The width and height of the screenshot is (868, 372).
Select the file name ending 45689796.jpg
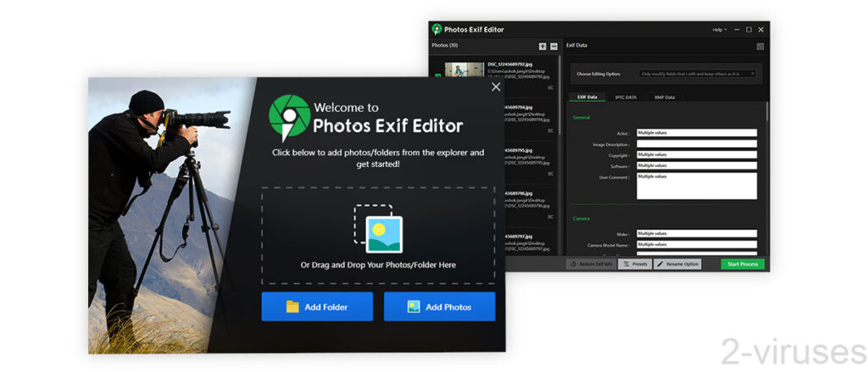[520, 193]
